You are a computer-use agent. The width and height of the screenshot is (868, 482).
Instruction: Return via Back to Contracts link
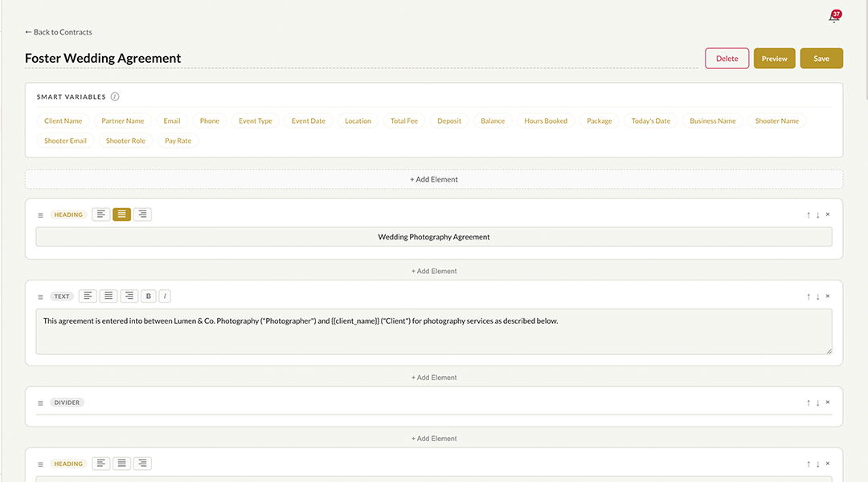point(59,32)
